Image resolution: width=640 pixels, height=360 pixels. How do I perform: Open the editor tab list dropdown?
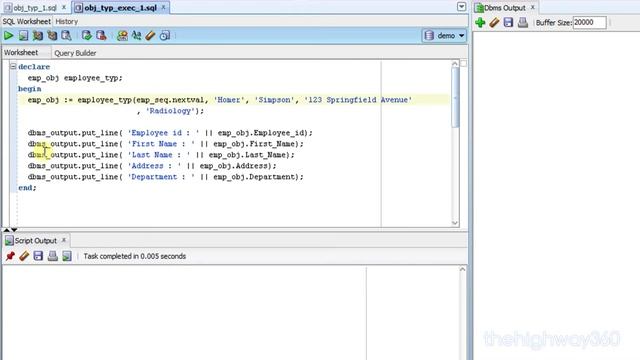(x=461, y=7)
